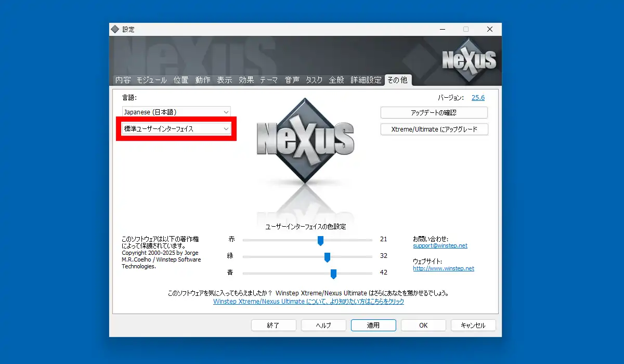Click Xtreme/Ultimate にアップグレード button

[434, 129]
